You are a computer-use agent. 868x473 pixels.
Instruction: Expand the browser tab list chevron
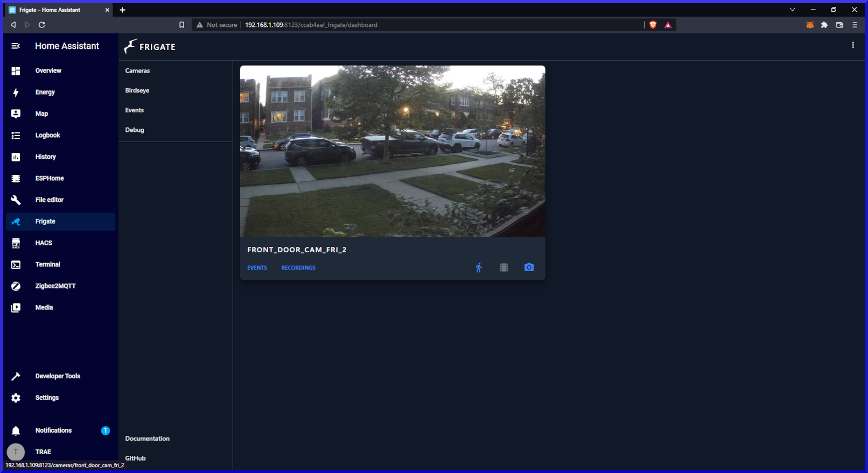792,10
